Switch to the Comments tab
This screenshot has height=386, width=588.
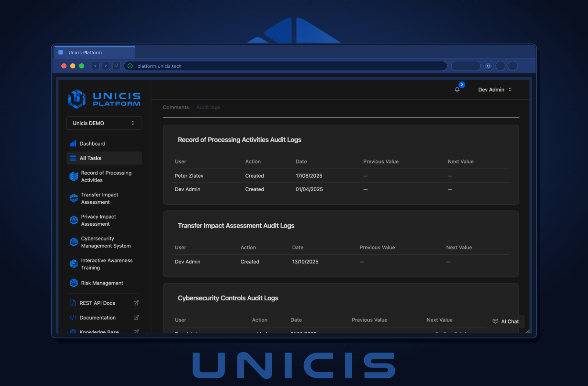tap(176, 107)
